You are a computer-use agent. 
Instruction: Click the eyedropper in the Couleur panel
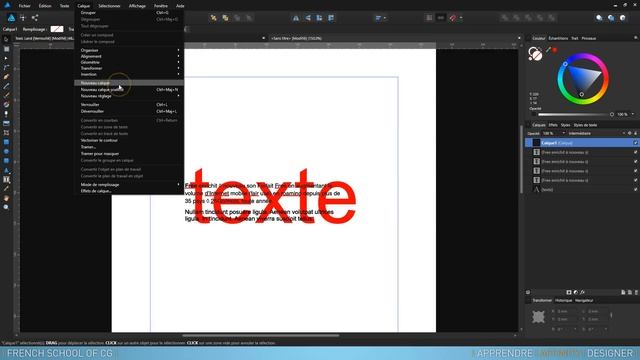[x=549, y=50]
